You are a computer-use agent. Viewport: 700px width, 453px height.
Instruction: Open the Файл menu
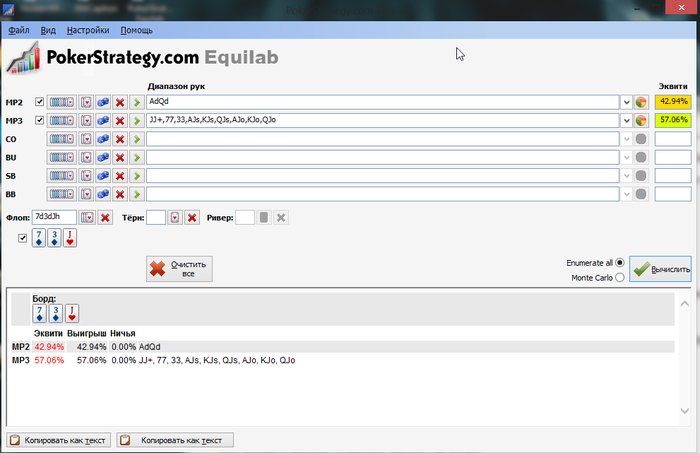tap(19, 30)
